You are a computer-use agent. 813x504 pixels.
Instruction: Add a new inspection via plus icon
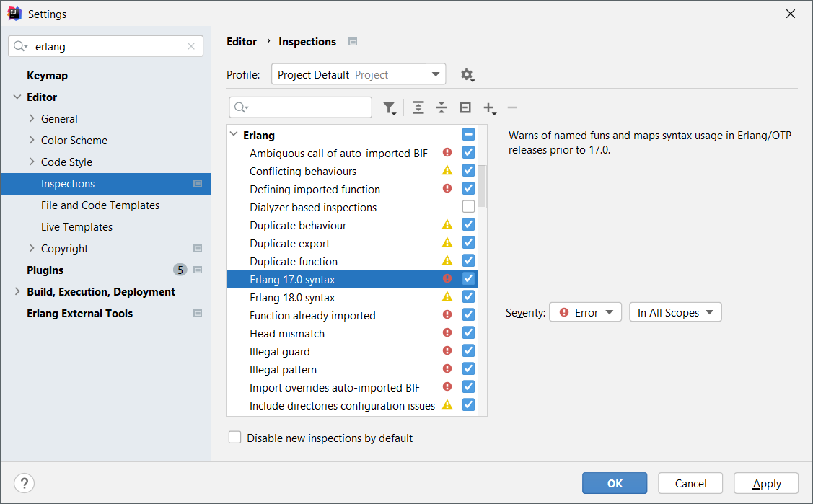pos(489,107)
